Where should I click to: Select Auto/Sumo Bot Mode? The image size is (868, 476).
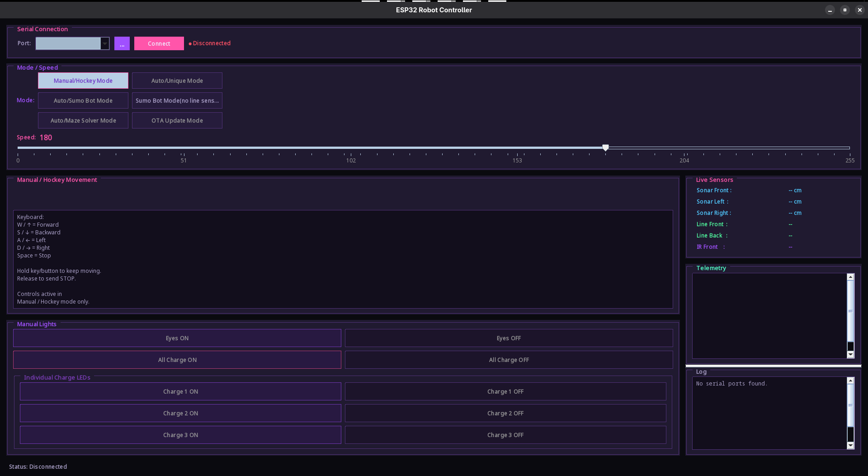coord(83,100)
